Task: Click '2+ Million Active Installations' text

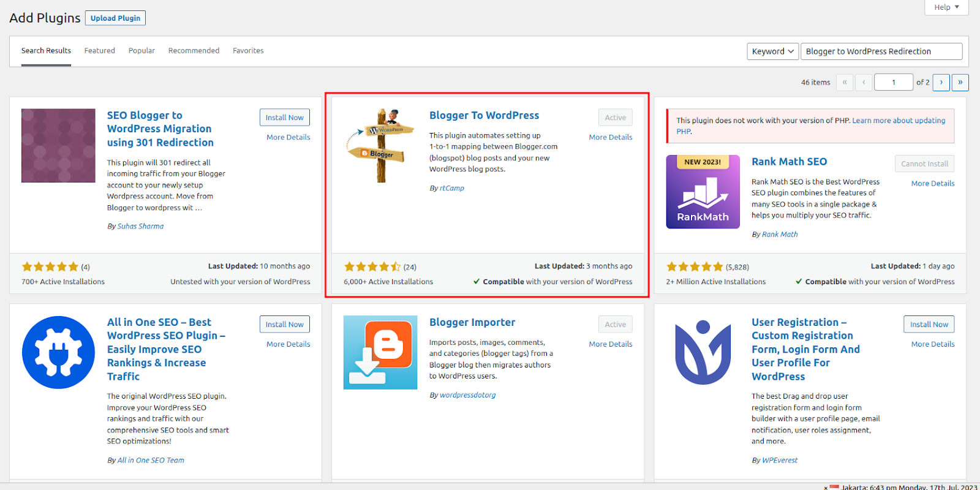Action: pyautogui.click(x=715, y=282)
